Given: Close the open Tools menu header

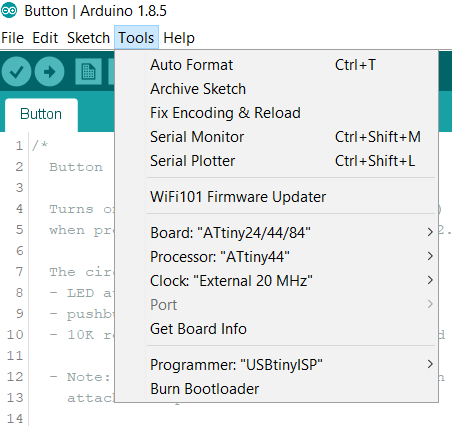Looking at the screenshot, I should 136,38.
